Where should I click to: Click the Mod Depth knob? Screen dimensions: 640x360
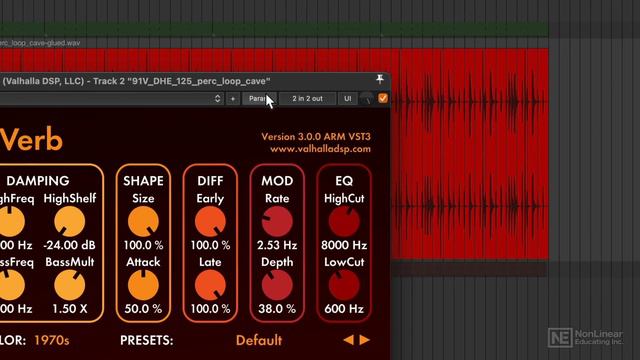pyautogui.click(x=277, y=285)
